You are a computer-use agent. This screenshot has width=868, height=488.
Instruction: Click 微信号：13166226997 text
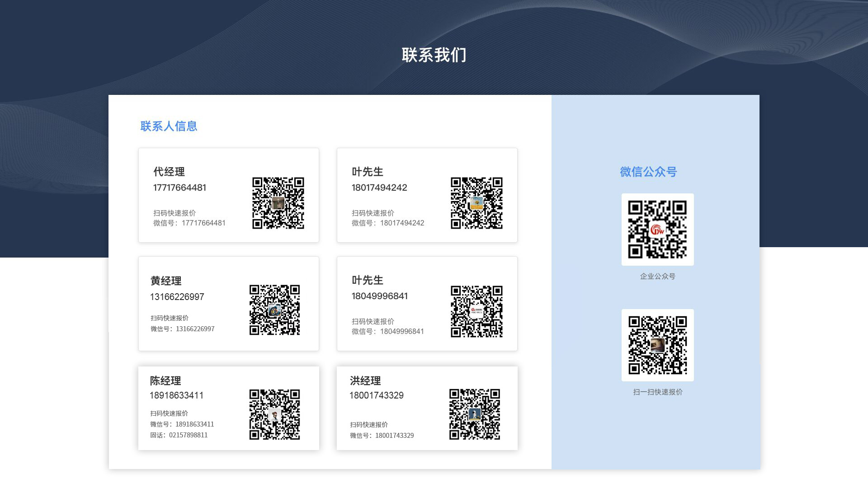tap(182, 329)
